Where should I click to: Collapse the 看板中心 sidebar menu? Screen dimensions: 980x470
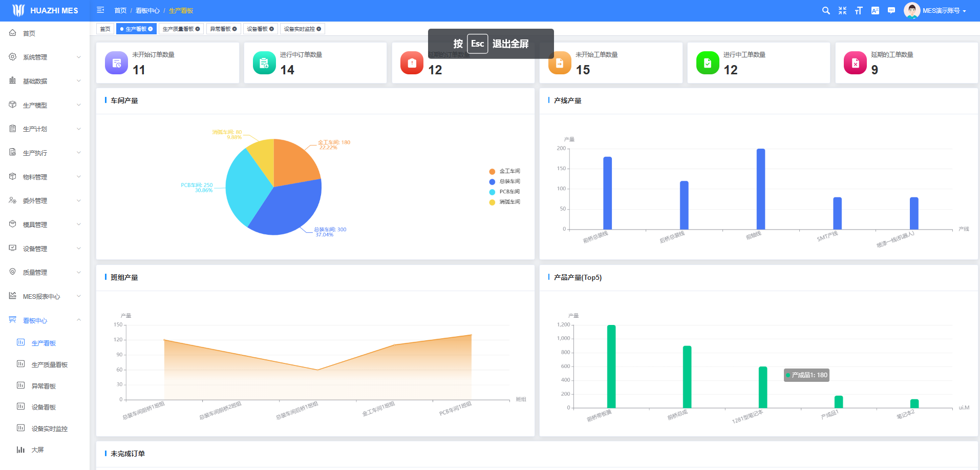(x=45, y=320)
